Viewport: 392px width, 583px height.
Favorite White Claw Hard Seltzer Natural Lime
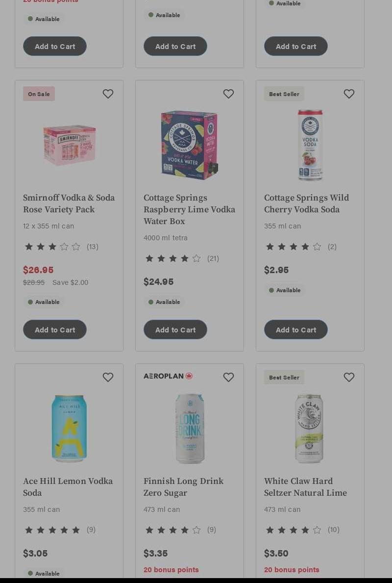349,377
